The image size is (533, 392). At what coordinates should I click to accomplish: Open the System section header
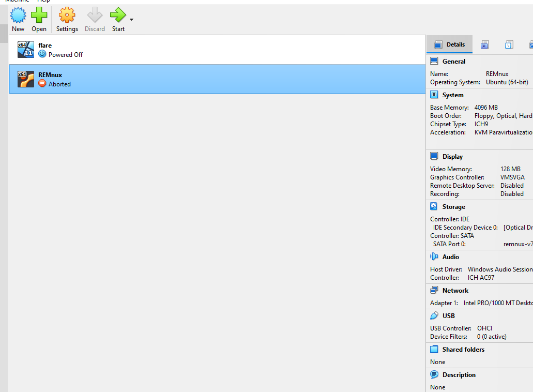[452, 95]
